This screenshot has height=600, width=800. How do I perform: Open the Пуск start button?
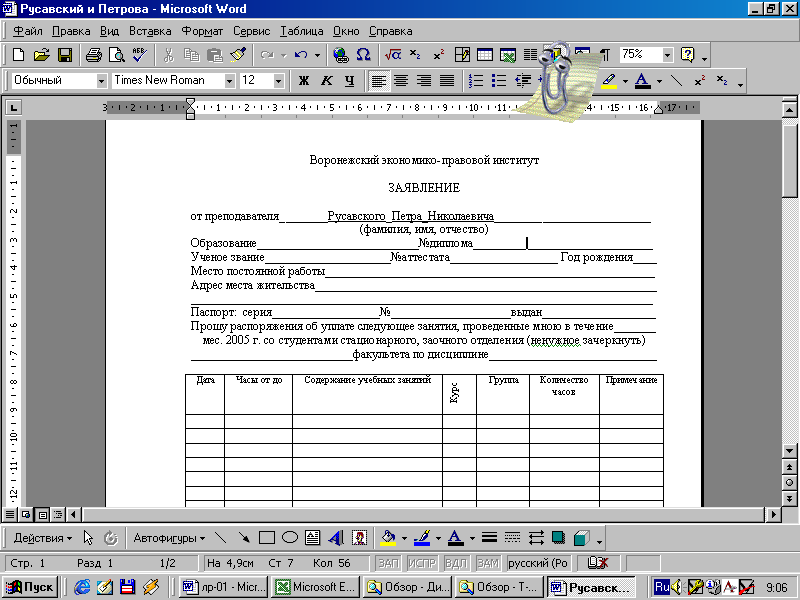click(x=31, y=587)
